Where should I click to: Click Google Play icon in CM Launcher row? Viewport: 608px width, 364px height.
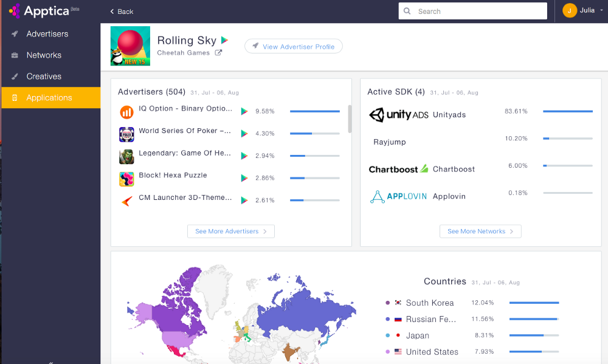[244, 200]
